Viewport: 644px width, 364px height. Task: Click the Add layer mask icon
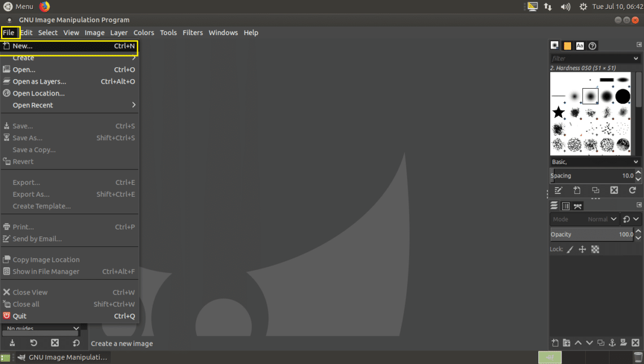point(624,343)
